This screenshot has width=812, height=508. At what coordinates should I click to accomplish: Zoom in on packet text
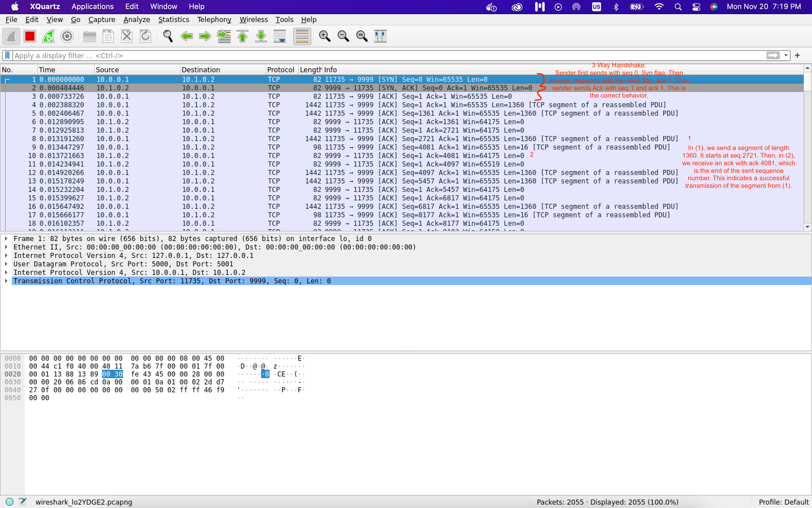click(x=325, y=36)
